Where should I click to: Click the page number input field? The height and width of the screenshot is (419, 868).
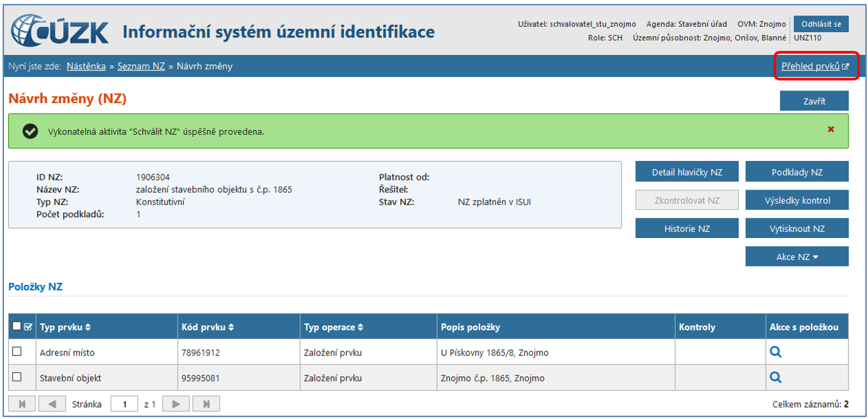[x=124, y=404]
